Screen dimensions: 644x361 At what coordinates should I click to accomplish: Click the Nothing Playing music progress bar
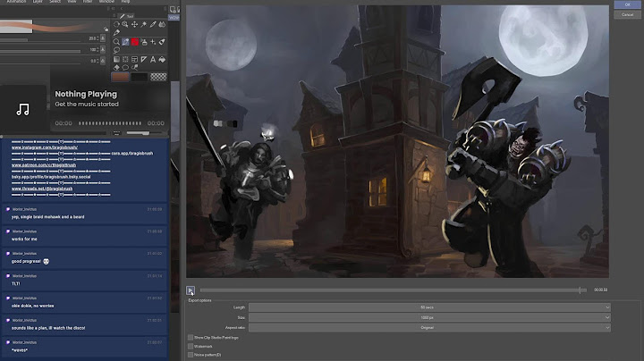click(110, 123)
